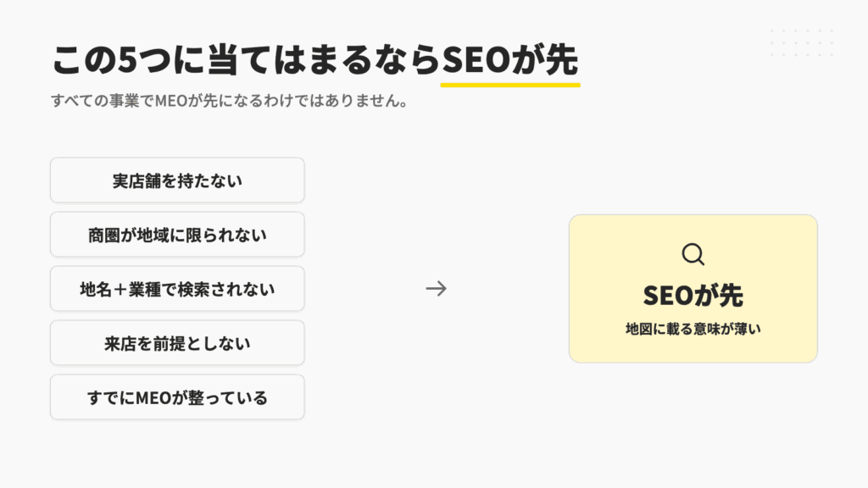Click the right-pointing arrow icon
Screen dimensions: 868x488
point(437,288)
